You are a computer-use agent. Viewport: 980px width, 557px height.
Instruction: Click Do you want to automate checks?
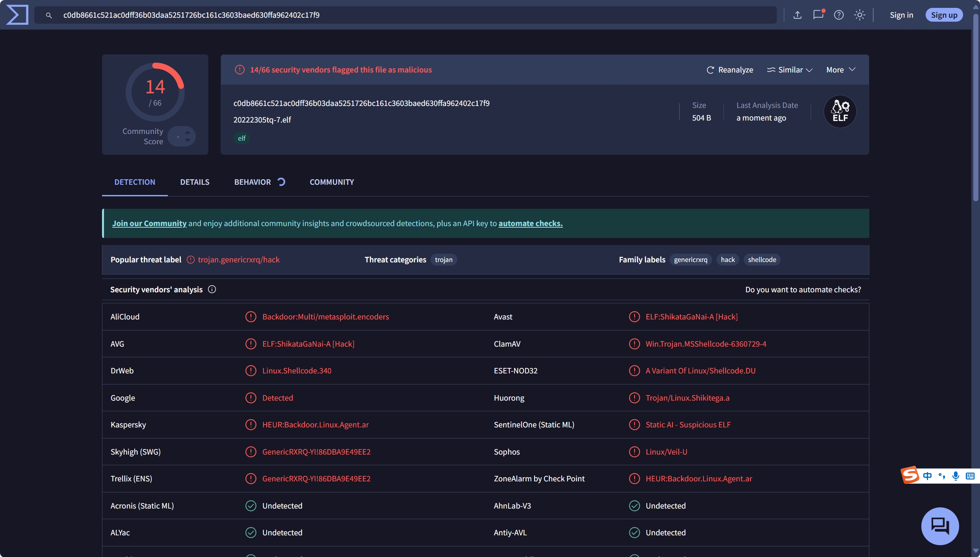coord(803,290)
